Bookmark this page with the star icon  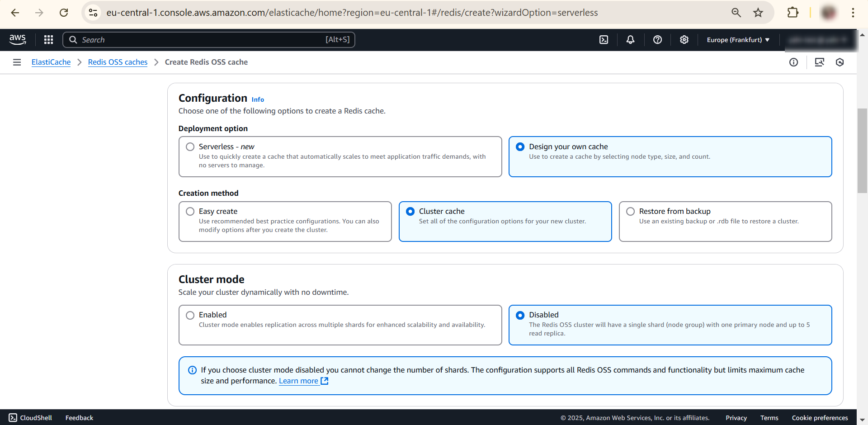(x=758, y=13)
